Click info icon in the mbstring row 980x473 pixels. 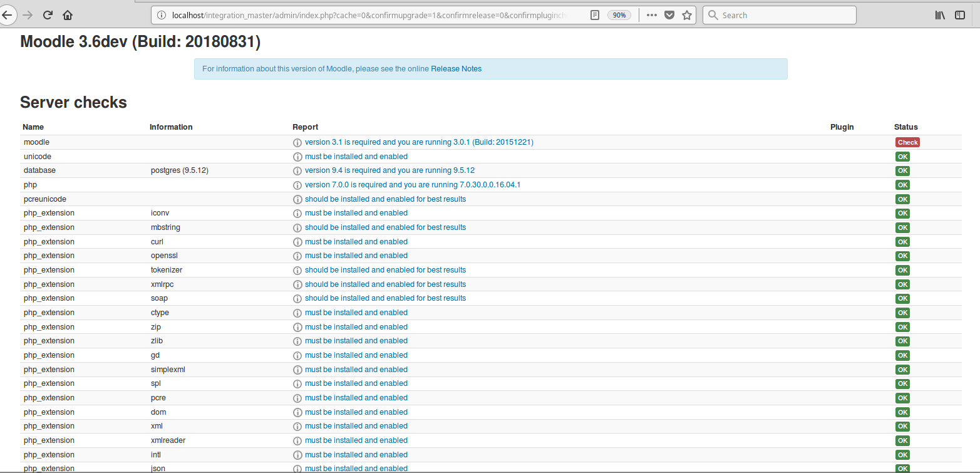[x=297, y=227]
